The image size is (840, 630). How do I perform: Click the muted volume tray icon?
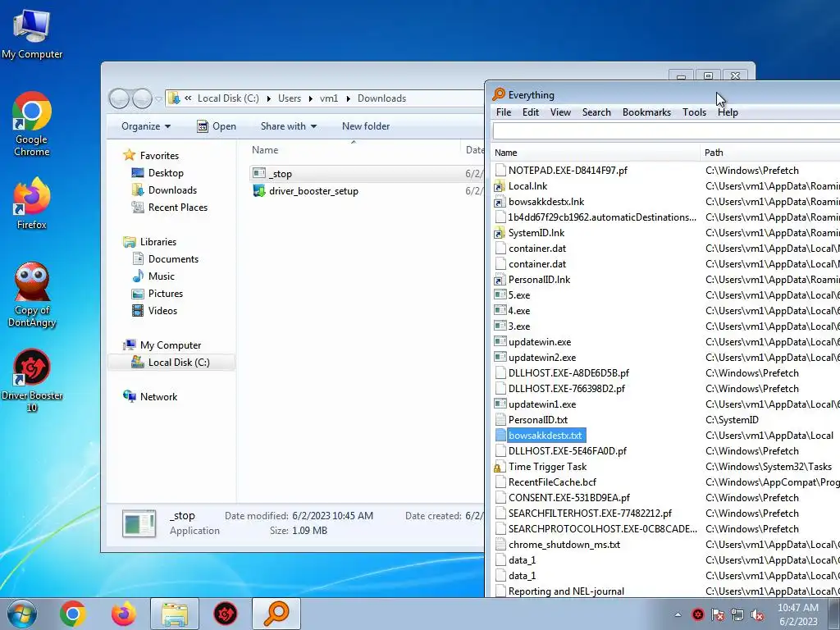tap(757, 615)
